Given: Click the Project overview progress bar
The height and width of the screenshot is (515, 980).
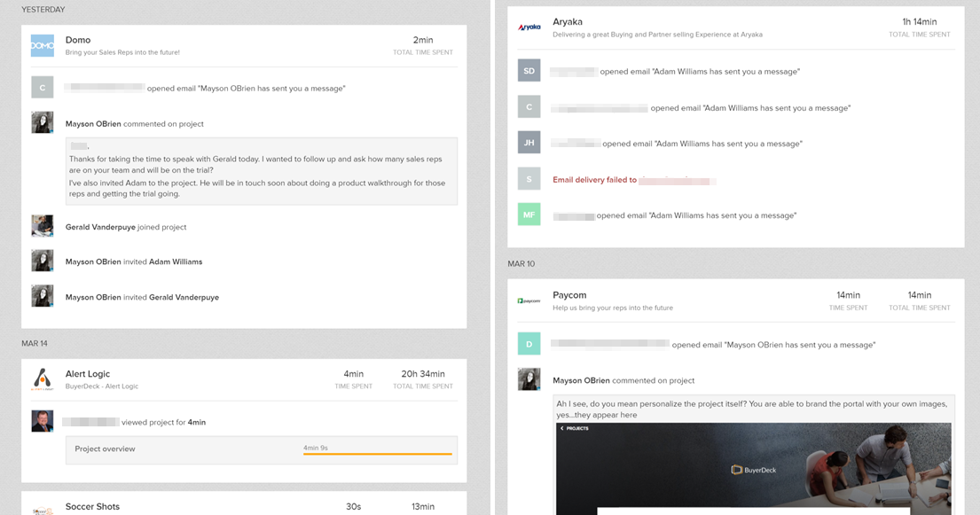Looking at the screenshot, I should [x=378, y=454].
